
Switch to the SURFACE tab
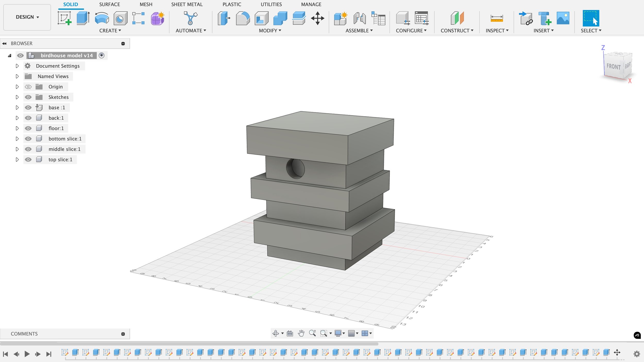pyautogui.click(x=109, y=4)
